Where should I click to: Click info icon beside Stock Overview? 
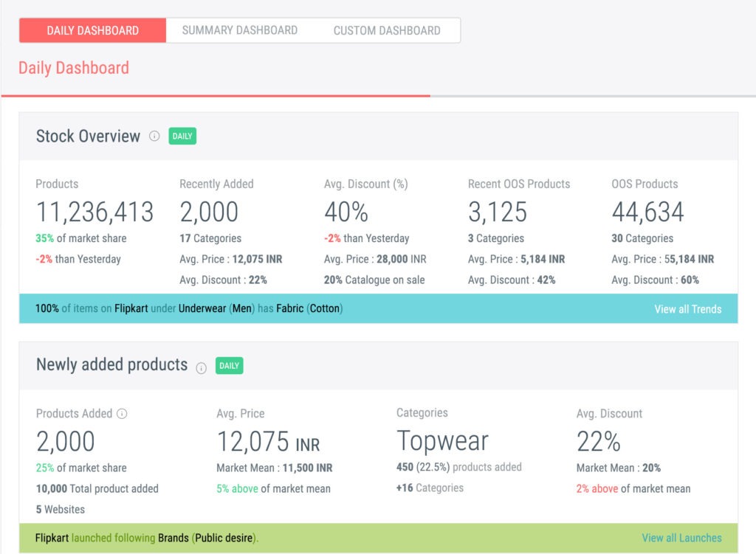[154, 136]
